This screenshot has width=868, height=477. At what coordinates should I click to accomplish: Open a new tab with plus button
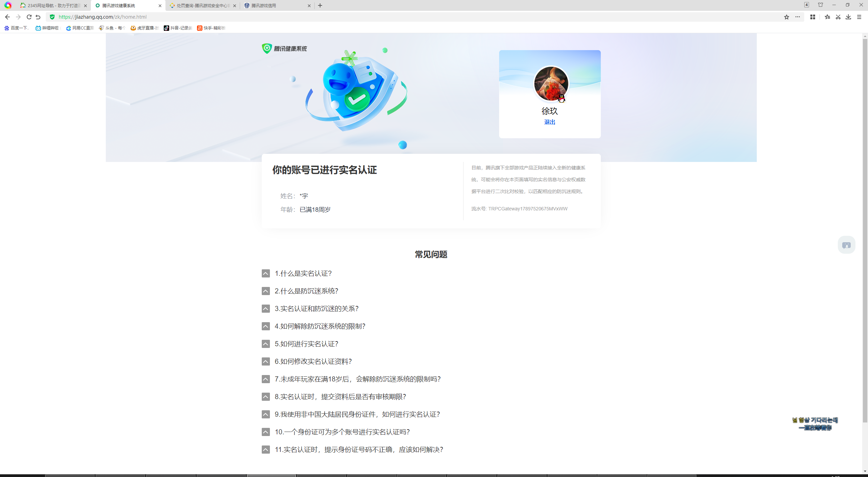click(320, 5)
